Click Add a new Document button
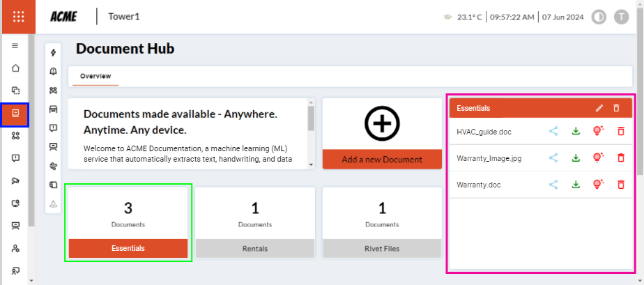 click(382, 159)
